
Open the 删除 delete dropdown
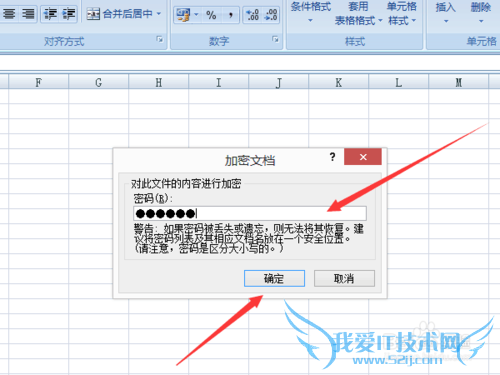coord(481,13)
